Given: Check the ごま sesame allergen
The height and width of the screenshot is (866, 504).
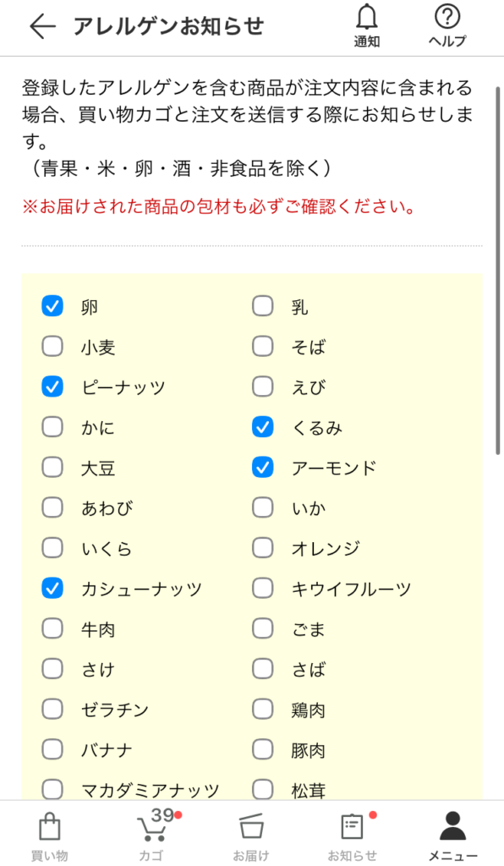Looking at the screenshot, I should click(262, 628).
